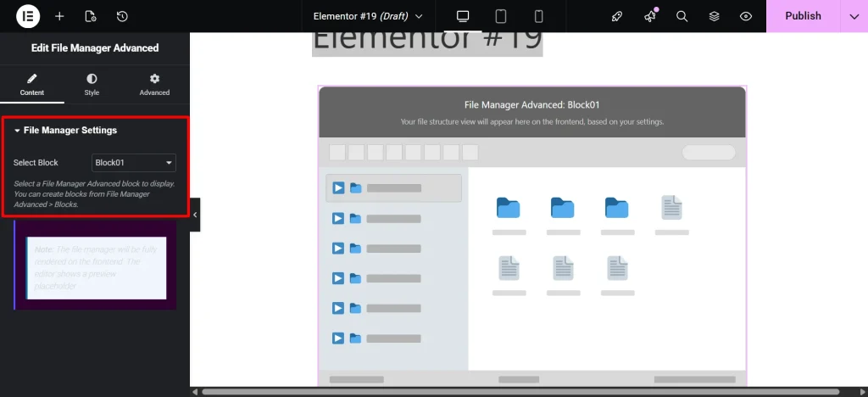Viewport: 868px width, 397px height.
Task: Switch to desktop view
Action: click(463, 17)
